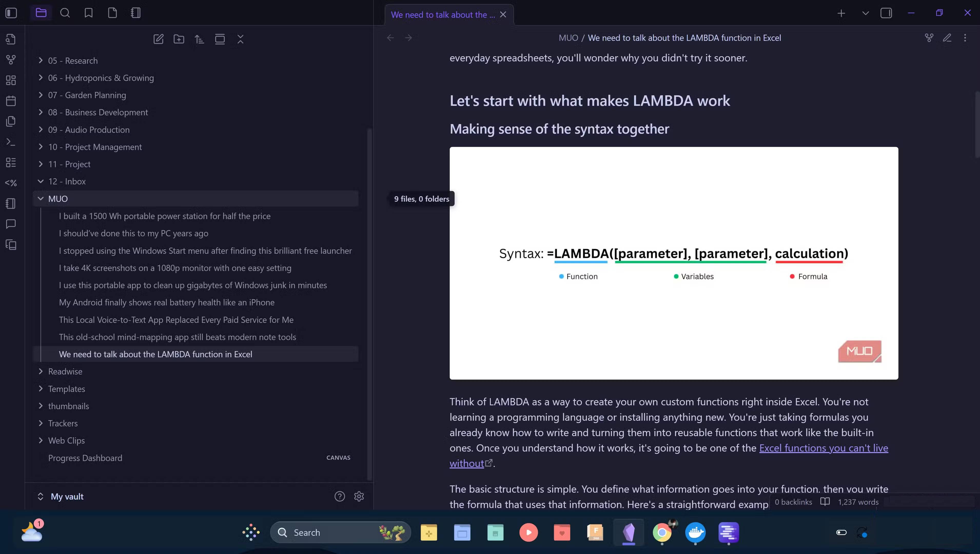
Task: Open a new tab with plus button
Action: (x=841, y=13)
